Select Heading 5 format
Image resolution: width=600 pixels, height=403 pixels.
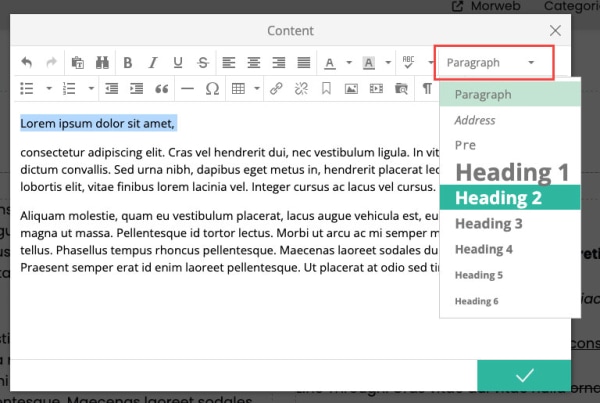pos(510,275)
